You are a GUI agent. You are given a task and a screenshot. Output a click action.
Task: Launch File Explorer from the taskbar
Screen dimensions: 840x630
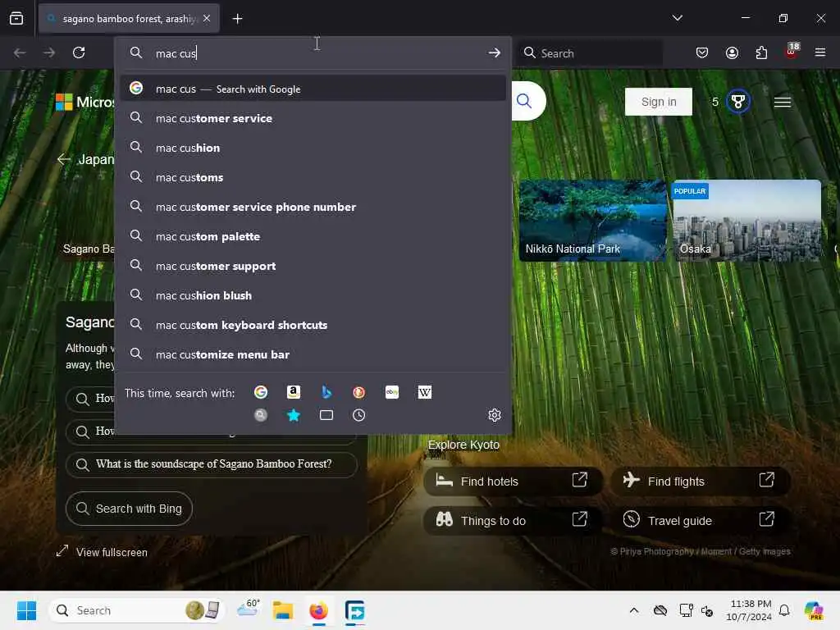283,610
